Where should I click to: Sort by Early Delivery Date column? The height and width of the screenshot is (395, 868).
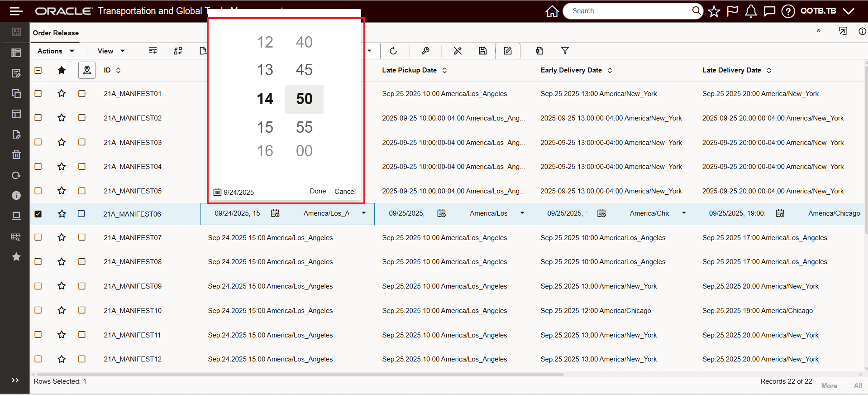(x=610, y=70)
